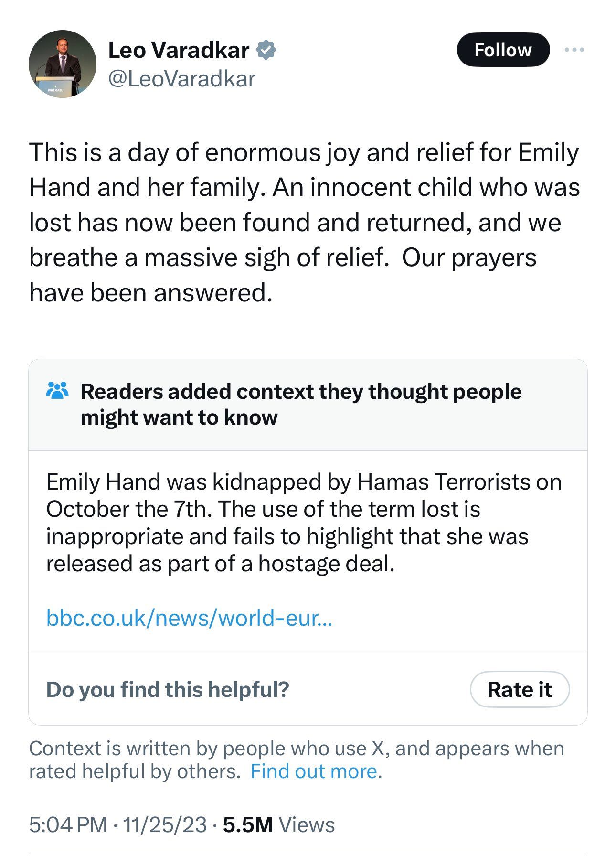
Task: Open the bbc.co.uk news link
Action: pyautogui.click(x=189, y=618)
